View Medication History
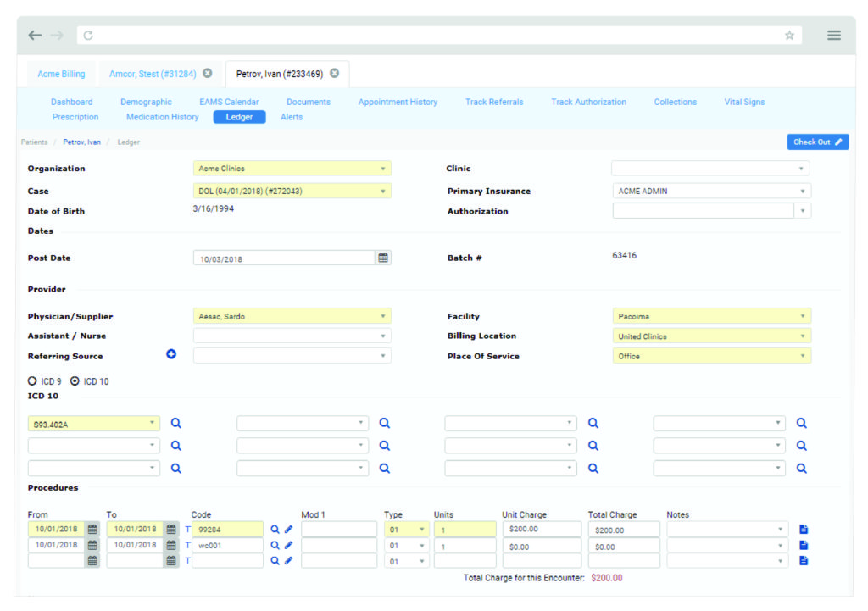Screen dimensions: 868x611 (x=162, y=117)
